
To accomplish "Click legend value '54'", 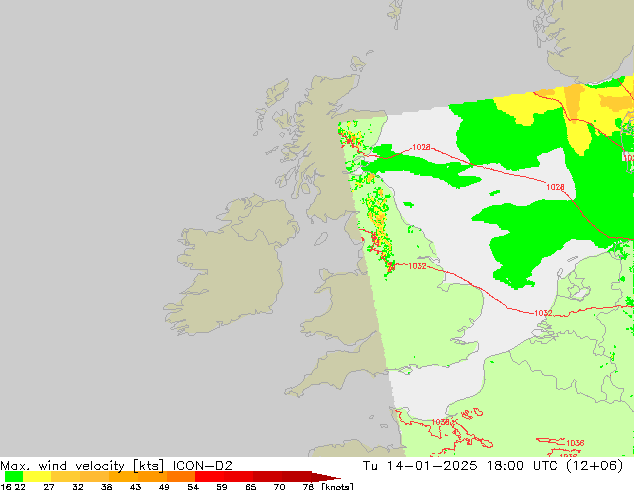I will [193, 486].
